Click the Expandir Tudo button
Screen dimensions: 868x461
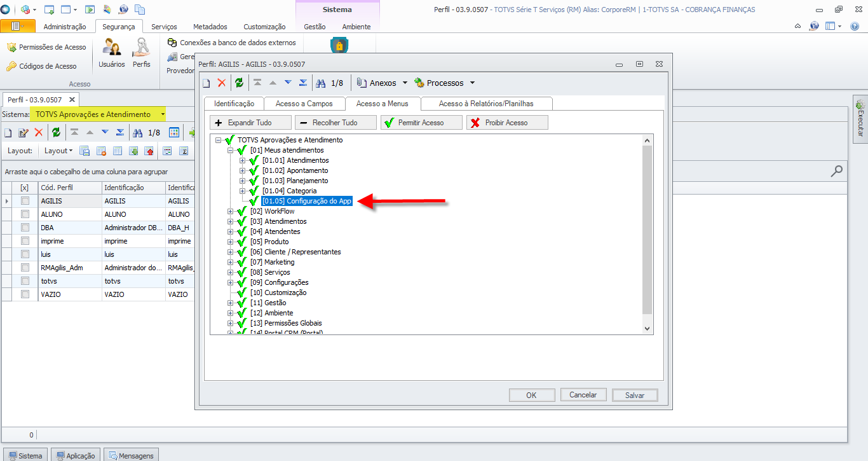point(251,123)
